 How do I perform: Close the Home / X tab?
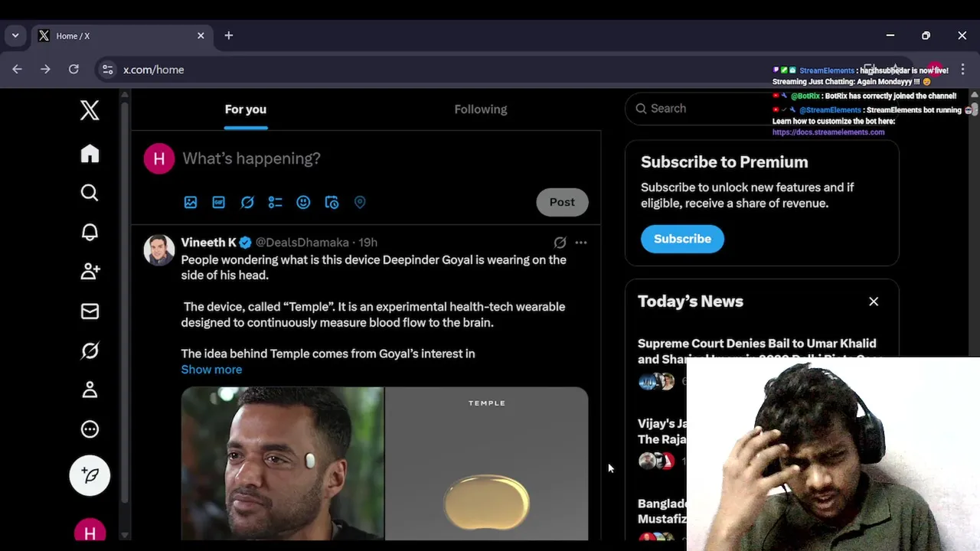click(x=201, y=35)
